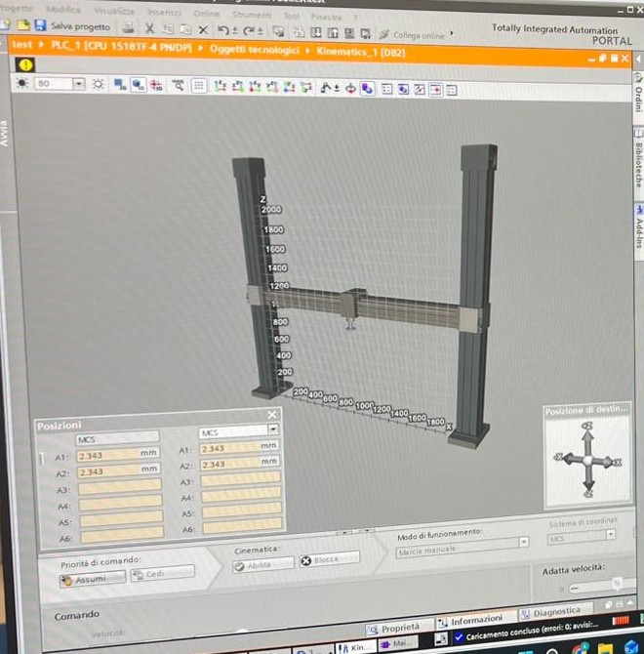
Task: Expand the main toolbar overflow arrow after Collega online
Action: click(452, 33)
